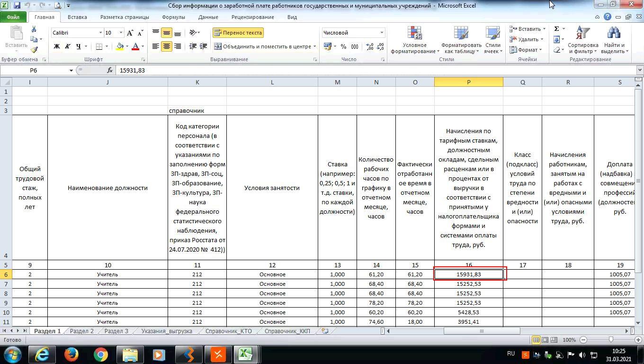Toggle center horizontal alignment

(x=167, y=46)
